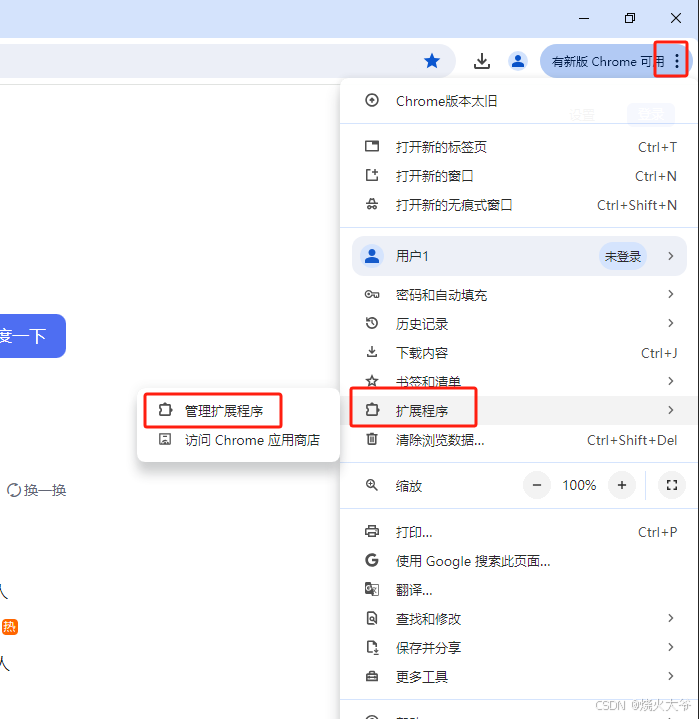Click the incognito icon in menu

click(x=372, y=204)
